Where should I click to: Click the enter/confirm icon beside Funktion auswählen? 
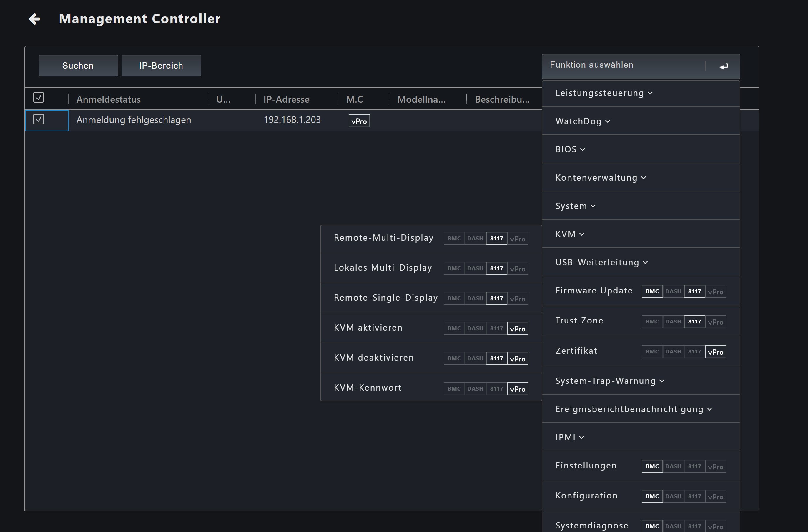click(724, 66)
